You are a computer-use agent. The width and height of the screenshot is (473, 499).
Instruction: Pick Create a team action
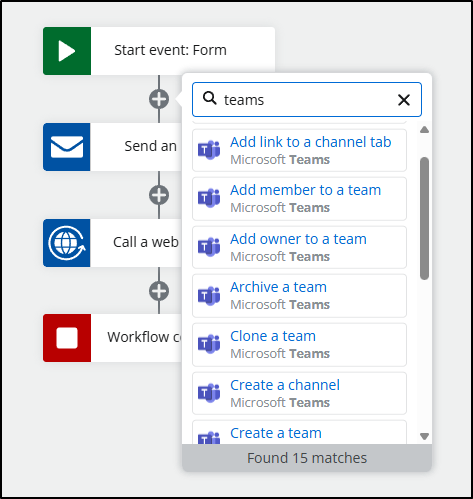click(x=299, y=432)
